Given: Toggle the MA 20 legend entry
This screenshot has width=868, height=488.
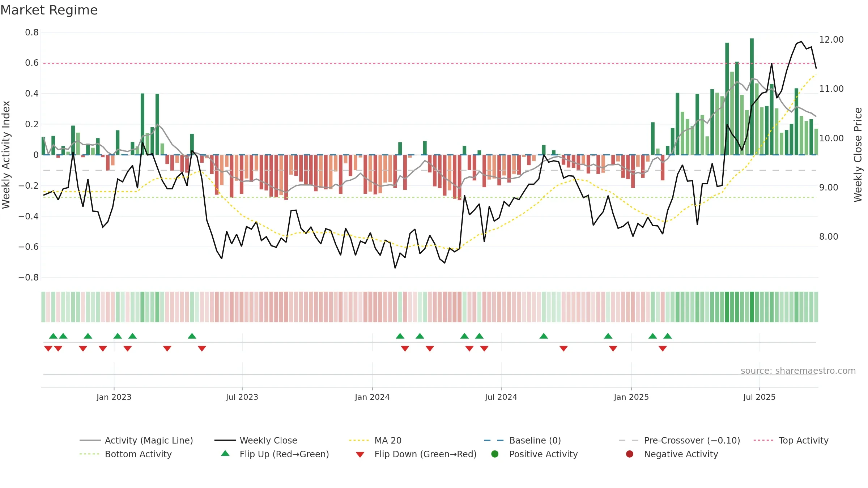Looking at the screenshot, I should [x=375, y=440].
